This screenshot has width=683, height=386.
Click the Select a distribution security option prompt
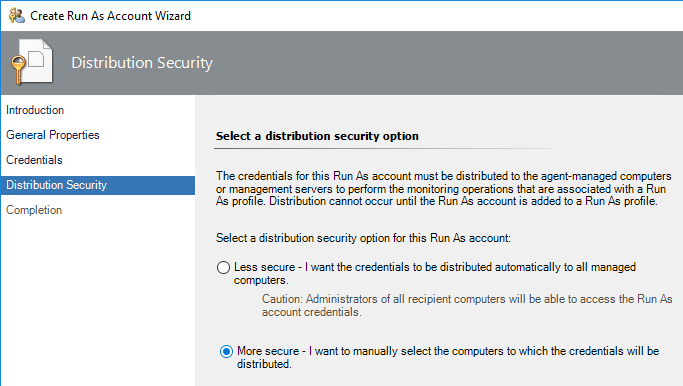363,238
